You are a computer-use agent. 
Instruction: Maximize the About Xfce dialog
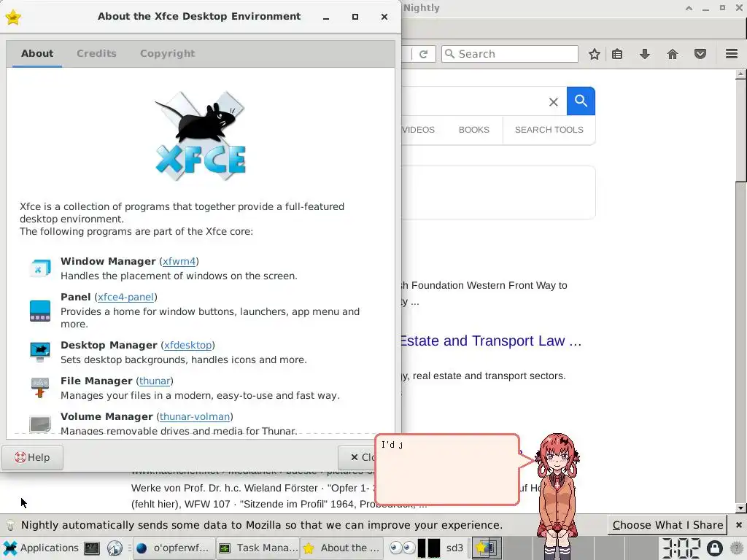pyautogui.click(x=355, y=17)
